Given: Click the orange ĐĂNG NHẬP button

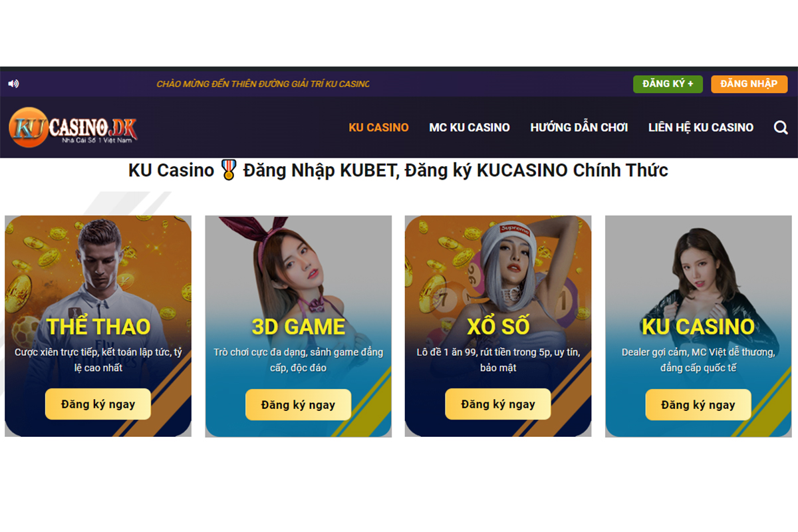Looking at the screenshot, I should click(749, 84).
